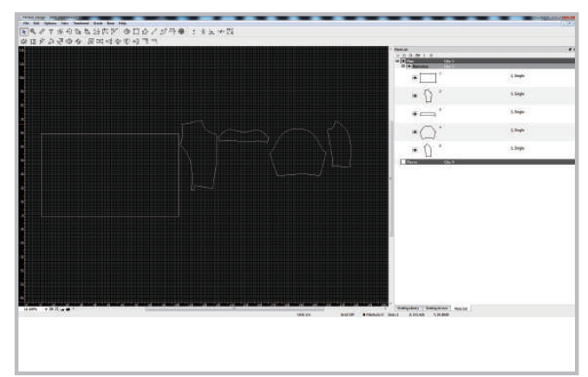This screenshot has height=377, width=588.
Task: Click the zoom percentage field at bottom left
Action: [x=30, y=309]
